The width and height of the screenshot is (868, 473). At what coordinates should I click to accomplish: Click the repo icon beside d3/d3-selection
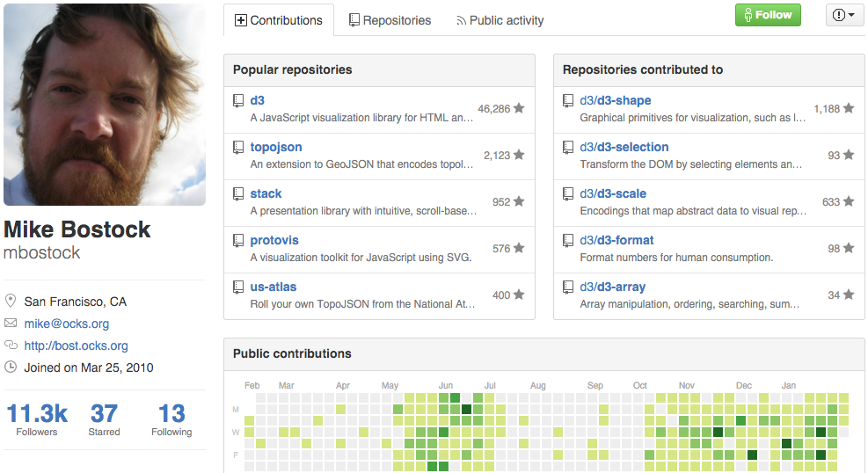568,147
